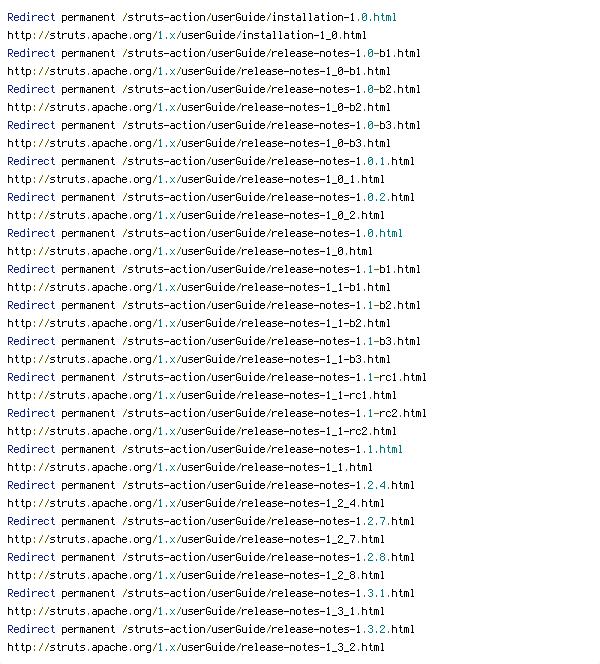Select the Redirect line for release-notes-1.1-rc2.html
Screen dimensions: 600x664
click(x=217, y=413)
